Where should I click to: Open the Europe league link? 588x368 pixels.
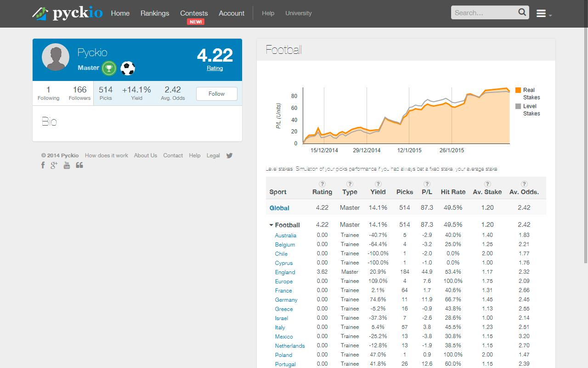click(284, 282)
